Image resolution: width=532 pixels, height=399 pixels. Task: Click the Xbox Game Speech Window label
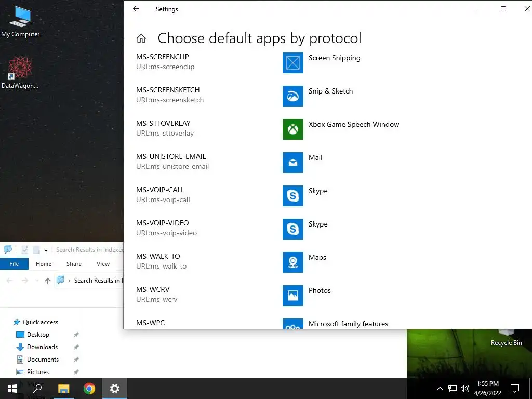pyautogui.click(x=353, y=125)
